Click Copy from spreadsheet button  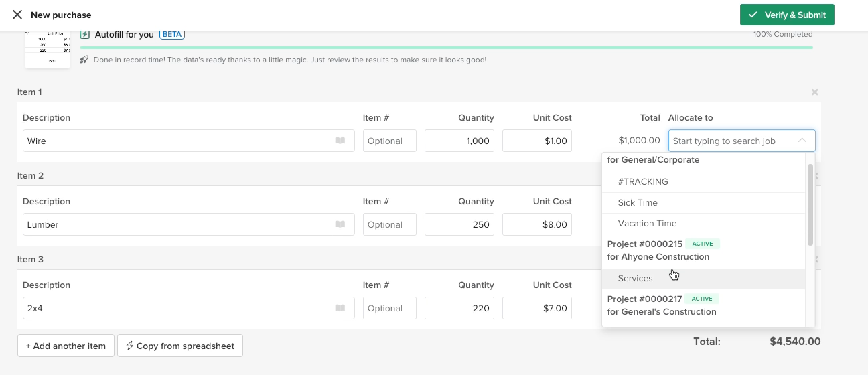(180, 346)
